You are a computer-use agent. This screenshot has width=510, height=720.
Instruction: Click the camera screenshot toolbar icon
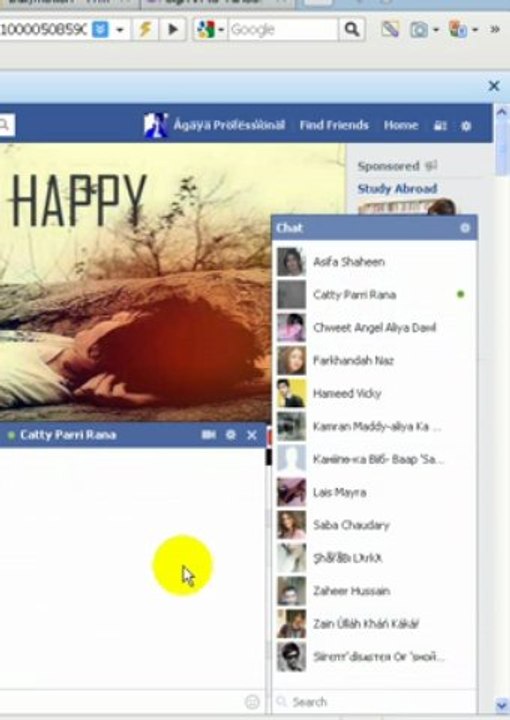(418, 30)
